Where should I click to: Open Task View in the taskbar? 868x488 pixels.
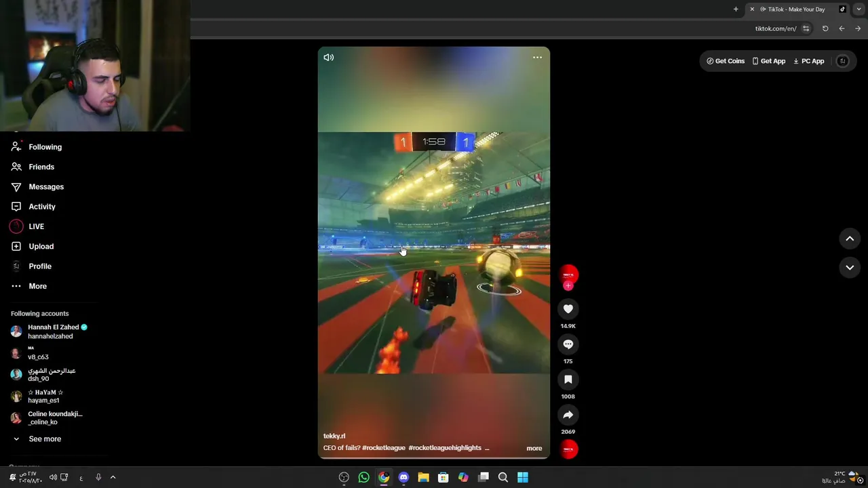[484, 477]
